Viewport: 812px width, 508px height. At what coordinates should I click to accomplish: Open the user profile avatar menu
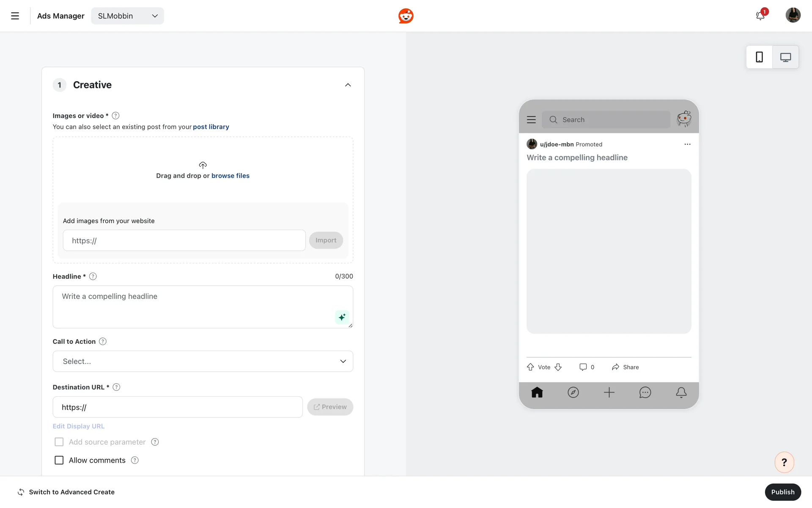point(793,15)
